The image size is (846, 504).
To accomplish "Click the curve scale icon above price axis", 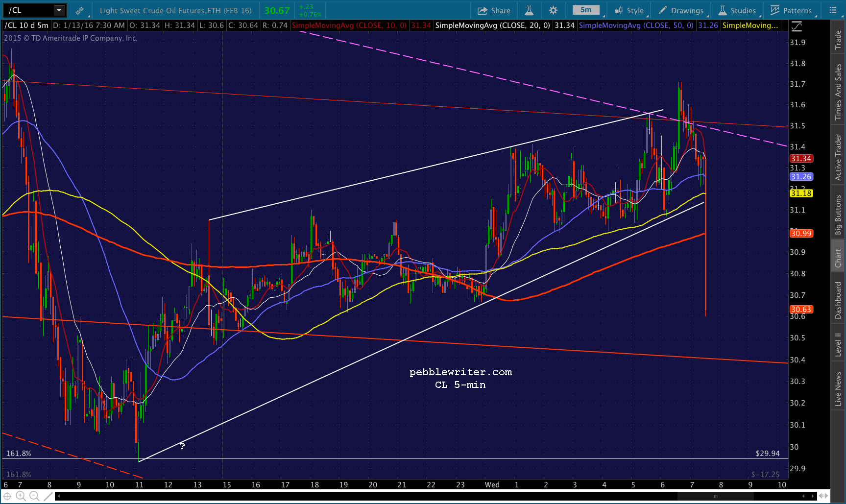I will coord(797,26).
